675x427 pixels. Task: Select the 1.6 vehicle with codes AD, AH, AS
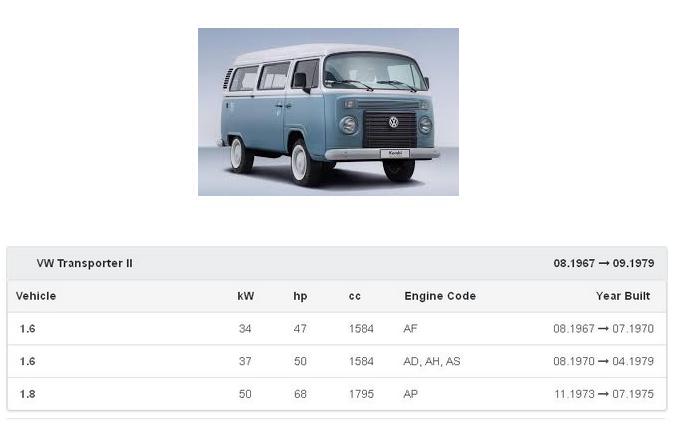[x=27, y=362]
